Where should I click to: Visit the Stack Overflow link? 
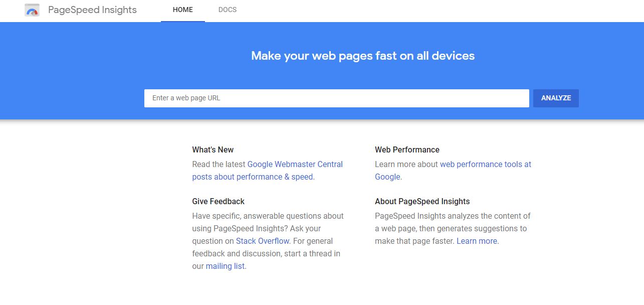263,241
